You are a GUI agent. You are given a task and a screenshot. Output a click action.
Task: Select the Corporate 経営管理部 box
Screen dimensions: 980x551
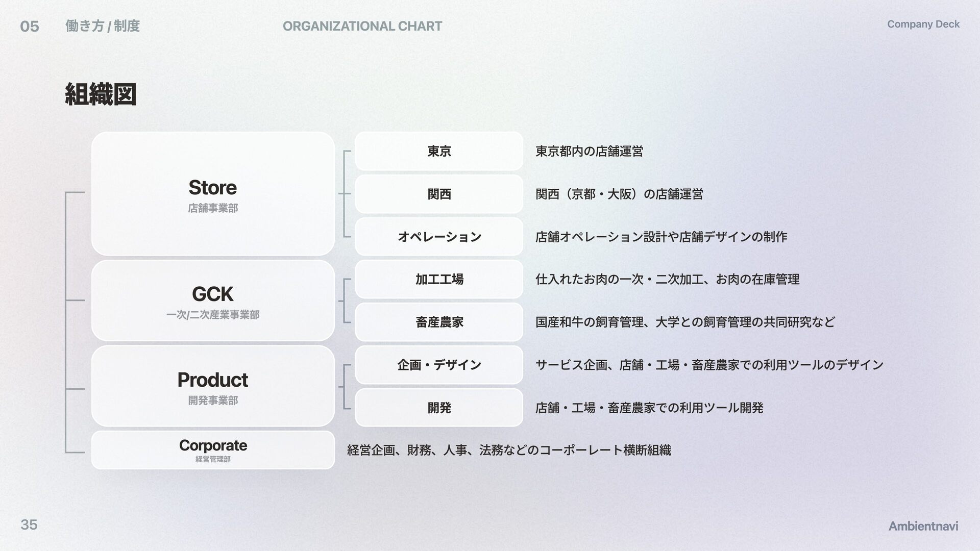[213, 450]
